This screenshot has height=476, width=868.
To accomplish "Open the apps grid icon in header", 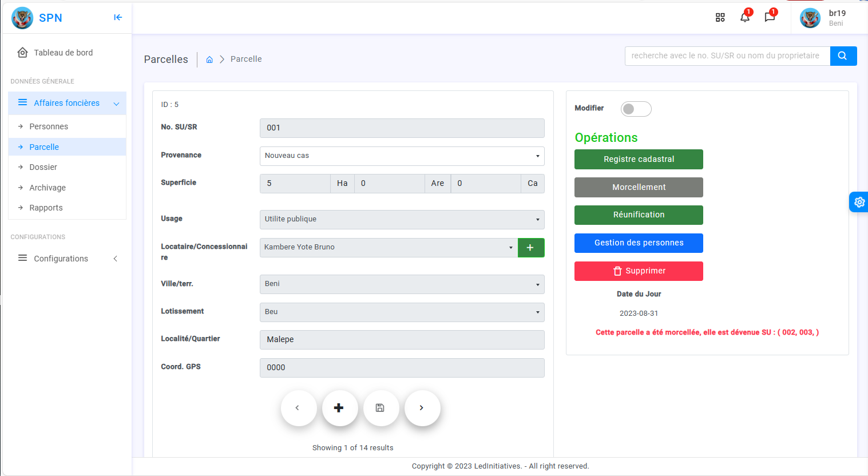I will coord(720,18).
